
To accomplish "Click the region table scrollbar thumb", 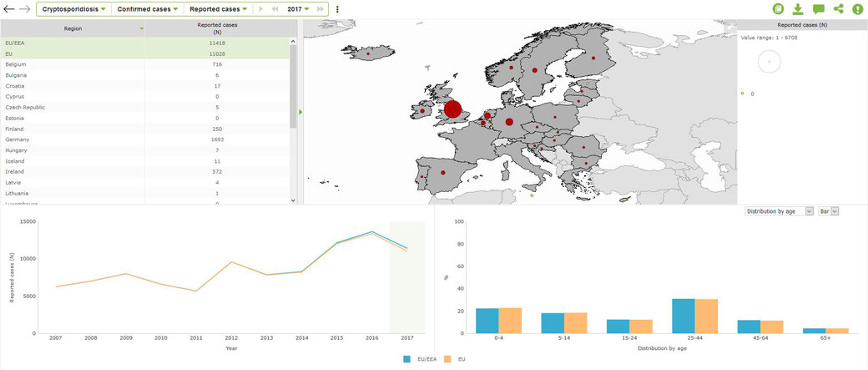I will (294, 86).
